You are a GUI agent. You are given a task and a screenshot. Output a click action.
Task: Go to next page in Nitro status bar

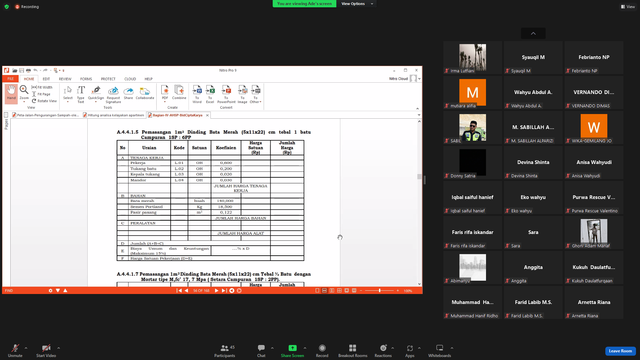click(x=216, y=291)
